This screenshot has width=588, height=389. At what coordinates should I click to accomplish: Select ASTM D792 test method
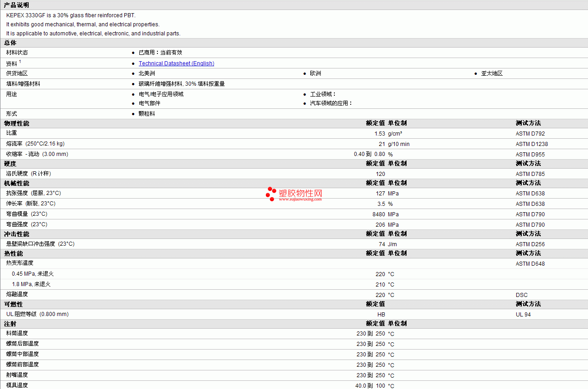pyautogui.click(x=530, y=134)
